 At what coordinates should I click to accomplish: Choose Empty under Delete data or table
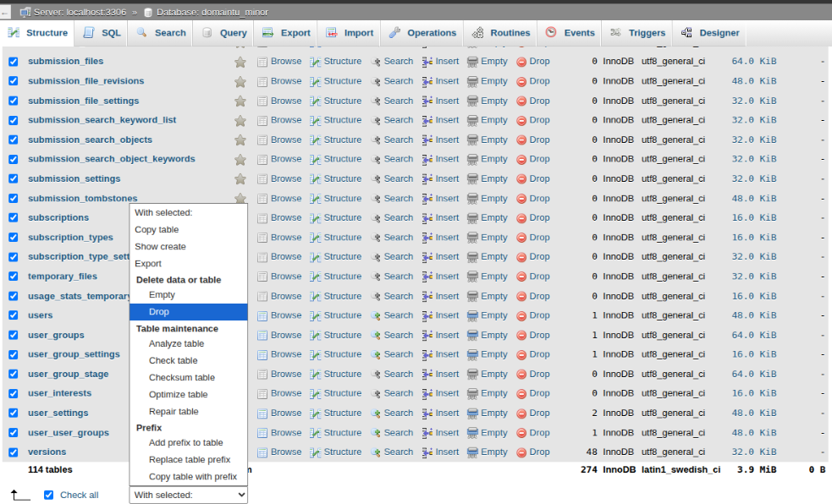pos(189,294)
